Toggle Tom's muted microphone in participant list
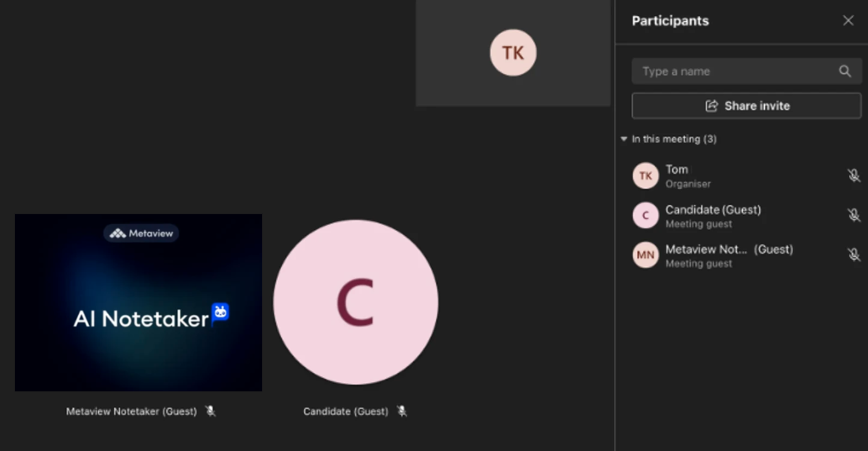 click(853, 176)
